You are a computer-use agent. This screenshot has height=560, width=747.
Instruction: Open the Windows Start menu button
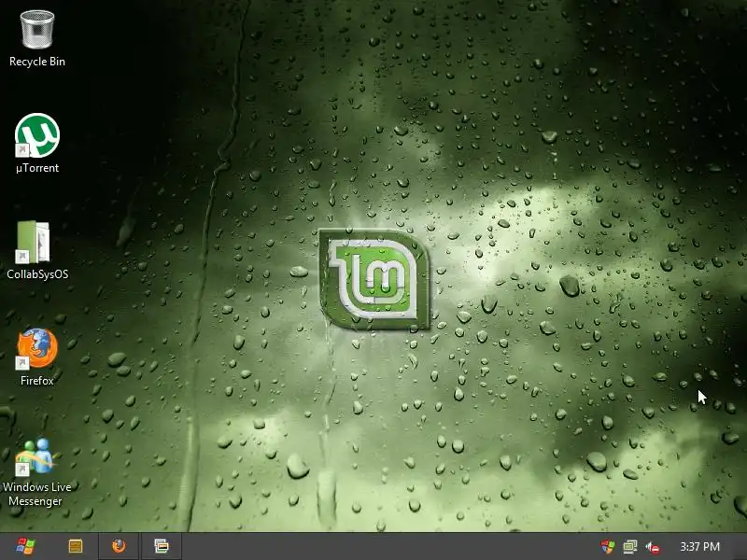(25, 546)
